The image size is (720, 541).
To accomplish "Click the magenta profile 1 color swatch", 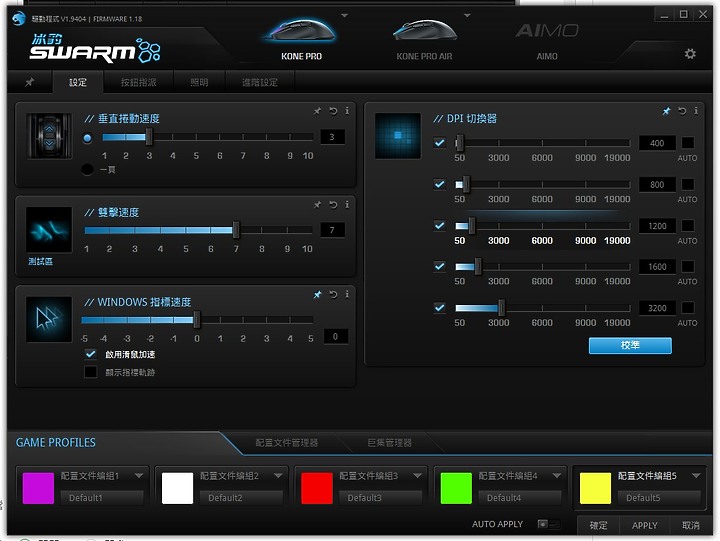I will pyautogui.click(x=38, y=488).
